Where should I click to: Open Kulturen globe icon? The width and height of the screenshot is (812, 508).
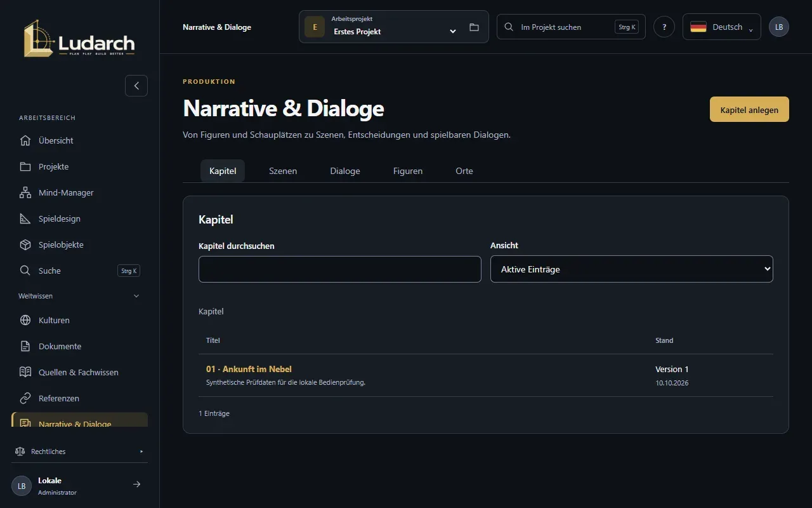[x=25, y=320]
